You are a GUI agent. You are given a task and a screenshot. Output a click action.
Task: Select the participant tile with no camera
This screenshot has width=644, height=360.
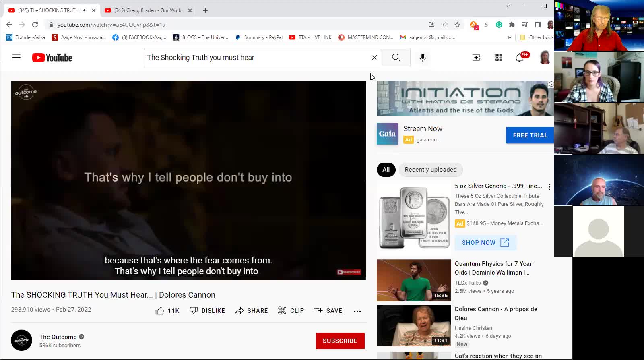point(599,232)
